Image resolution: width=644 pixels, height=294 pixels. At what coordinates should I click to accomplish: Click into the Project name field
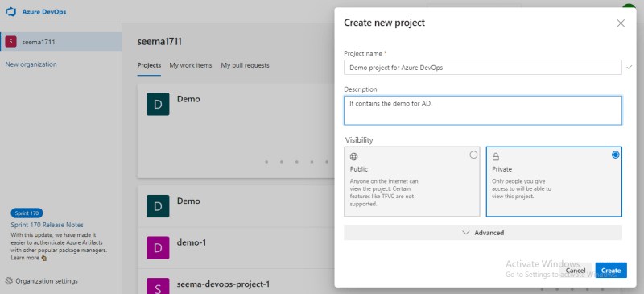pos(483,68)
